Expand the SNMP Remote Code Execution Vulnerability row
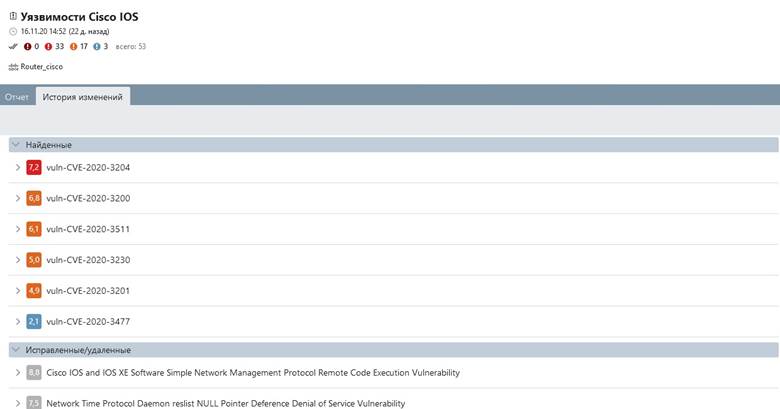The width and height of the screenshot is (780, 409). click(18, 372)
